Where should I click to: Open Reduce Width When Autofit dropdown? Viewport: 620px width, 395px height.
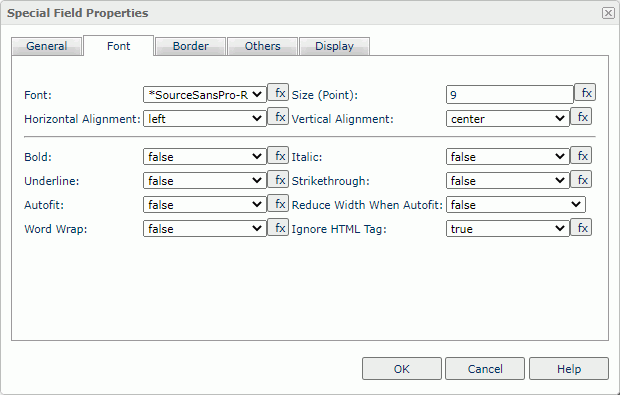pos(516,205)
